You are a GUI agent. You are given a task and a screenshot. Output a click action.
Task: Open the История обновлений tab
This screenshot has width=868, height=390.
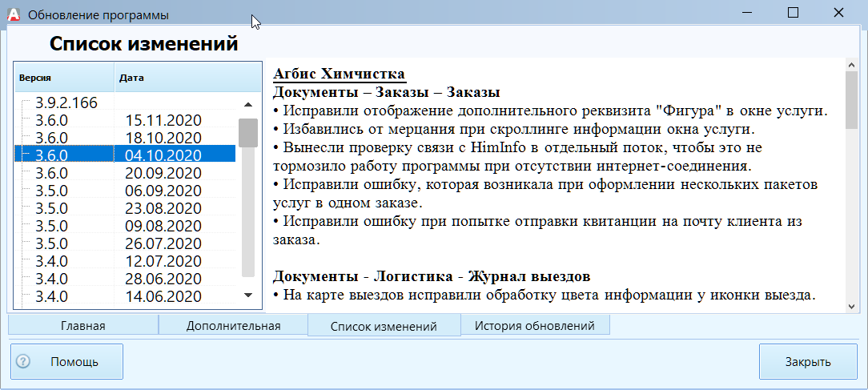535,326
